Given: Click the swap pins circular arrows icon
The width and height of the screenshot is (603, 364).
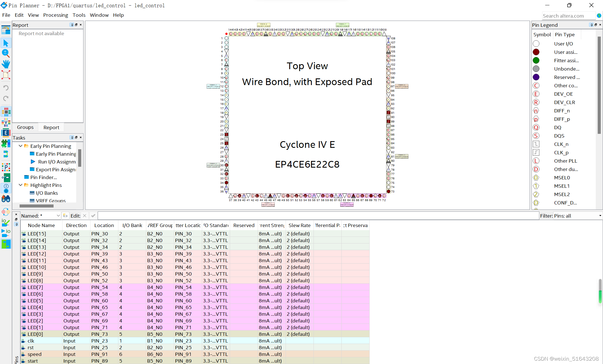Looking at the screenshot, I should tap(6, 212).
